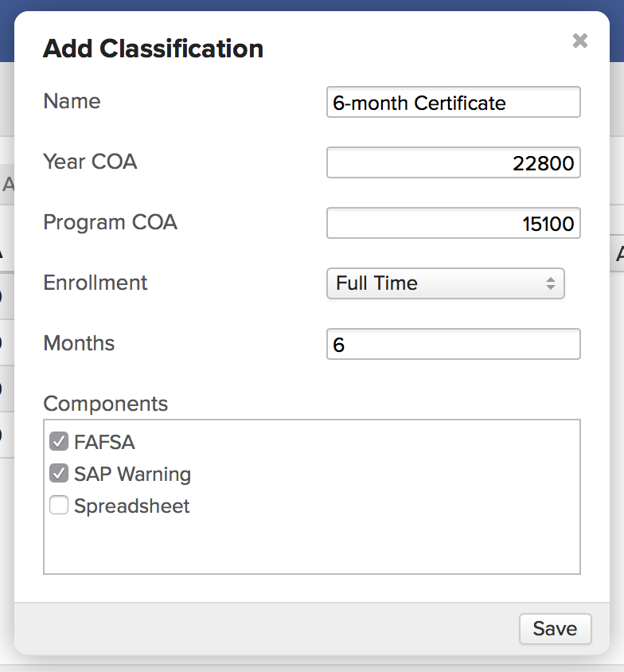Click the SAP Warning label text
Viewport: 624px width, 672px height.
point(132,475)
